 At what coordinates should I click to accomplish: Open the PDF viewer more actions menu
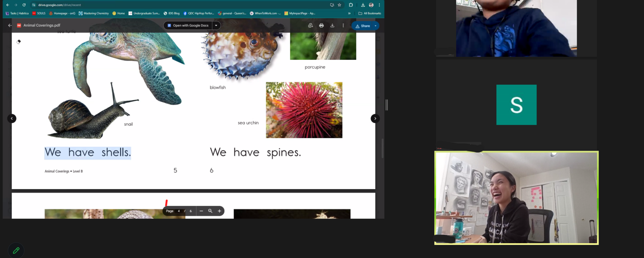(x=343, y=25)
